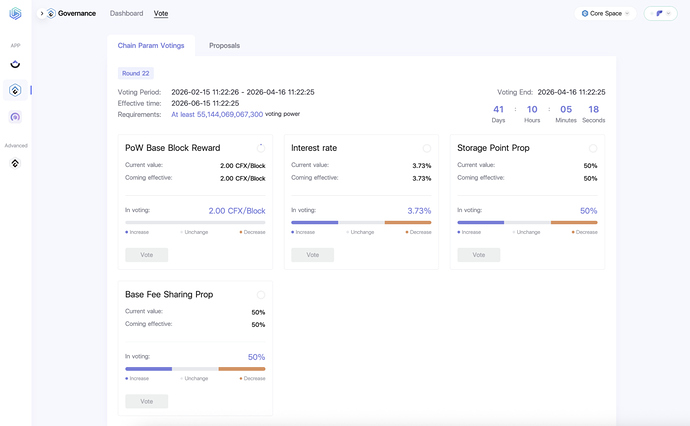Select the Governance app icon in the sidebar
Image resolution: width=690 pixels, height=426 pixels.
tap(15, 90)
